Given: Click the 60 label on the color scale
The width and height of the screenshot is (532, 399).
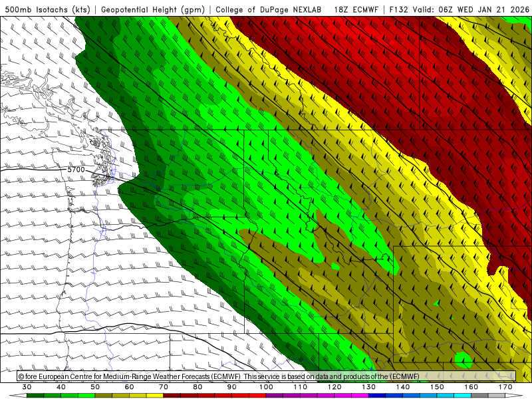Looking at the screenshot, I should tap(129, 387).
